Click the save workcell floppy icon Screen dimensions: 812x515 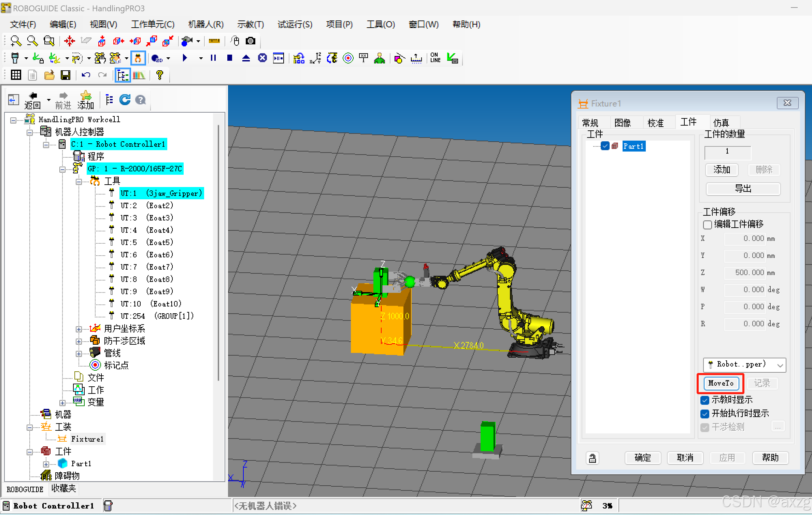pyautogui.click(x=65, y=75)
